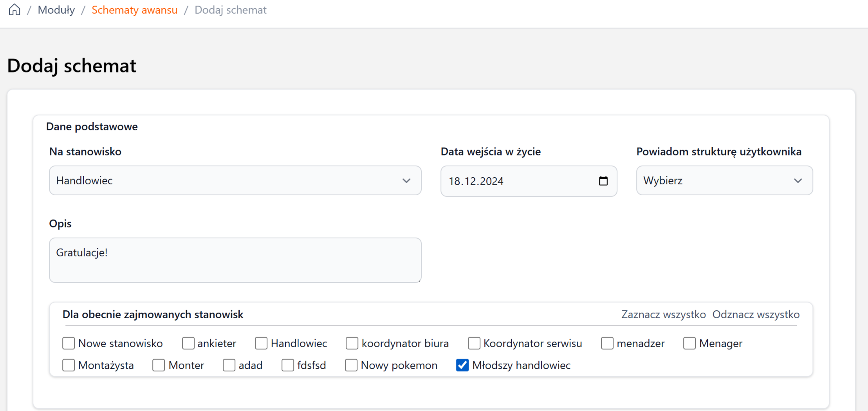This screenshot has width=868, height=411.
Task: Click Odznacz wszystko link
Action: pos(756,314)
